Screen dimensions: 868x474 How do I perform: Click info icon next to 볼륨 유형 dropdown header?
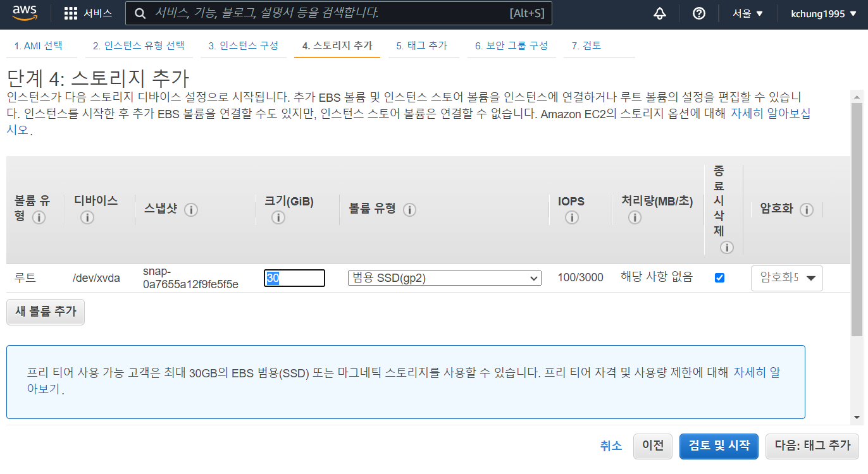click(409, 209)
